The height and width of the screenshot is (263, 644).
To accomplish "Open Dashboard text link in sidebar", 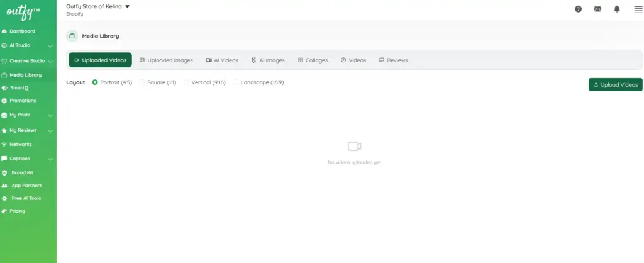I will [22, 31].
